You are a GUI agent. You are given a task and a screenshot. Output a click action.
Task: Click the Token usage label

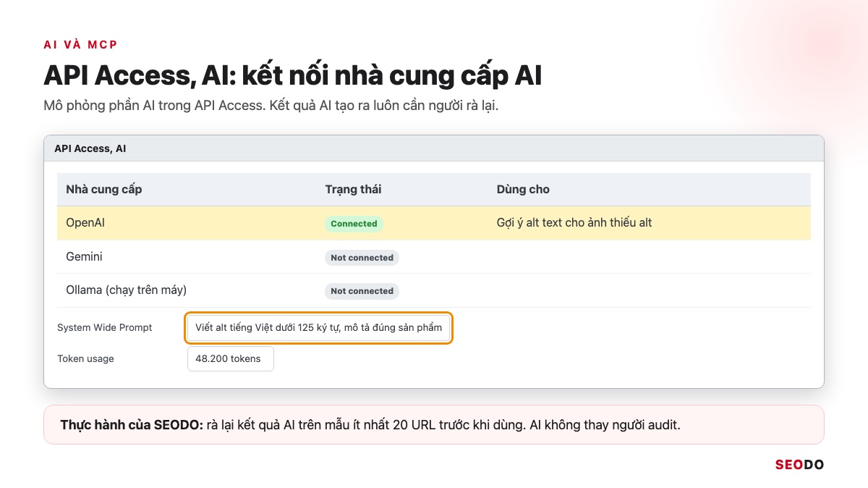point(85,358)
